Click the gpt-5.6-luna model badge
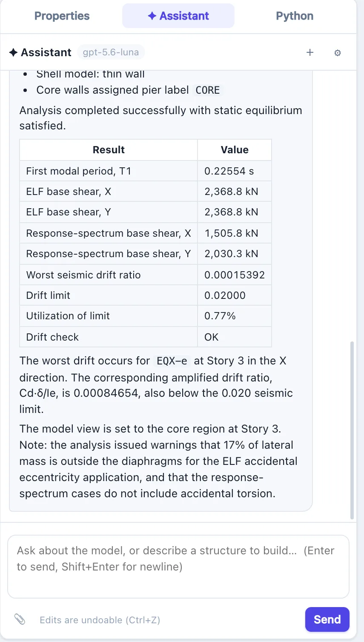This screenshot has width=364, height=642. (111, 52)
